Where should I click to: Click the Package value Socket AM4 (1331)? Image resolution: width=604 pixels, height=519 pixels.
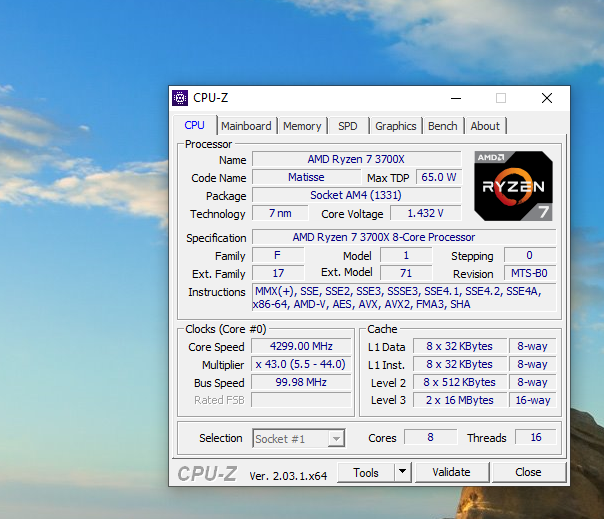pos(356,195)
